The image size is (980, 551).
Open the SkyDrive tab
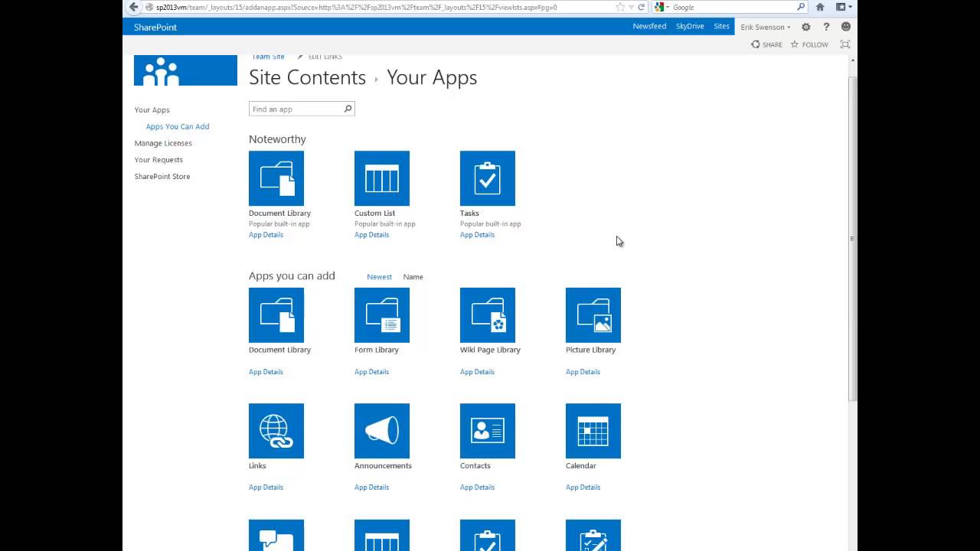pos(690,26)
